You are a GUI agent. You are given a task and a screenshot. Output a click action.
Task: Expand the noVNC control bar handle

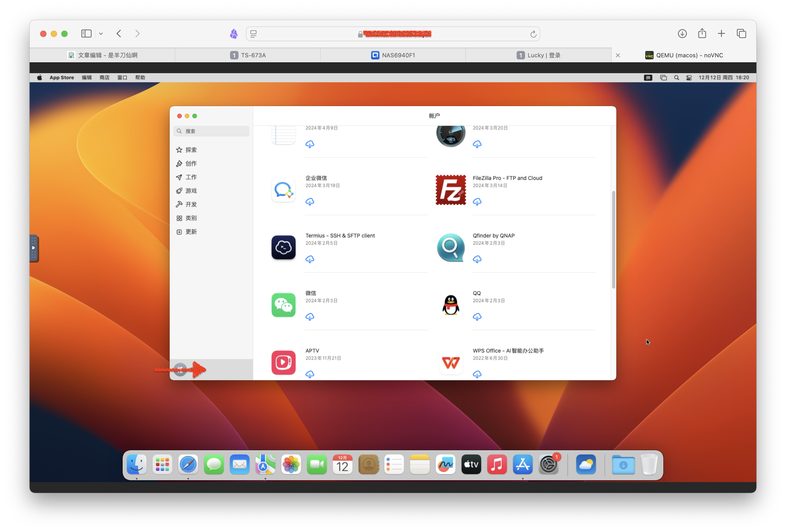34,248
